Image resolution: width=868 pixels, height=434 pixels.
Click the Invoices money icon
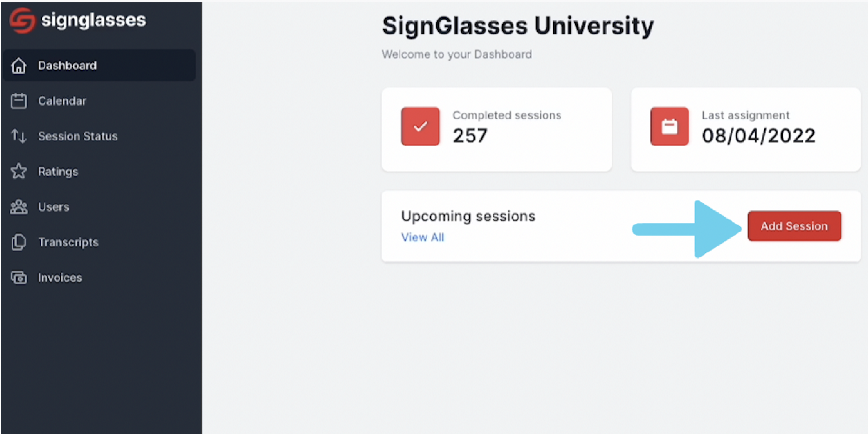pyautogui.click(x=18, y=278)
